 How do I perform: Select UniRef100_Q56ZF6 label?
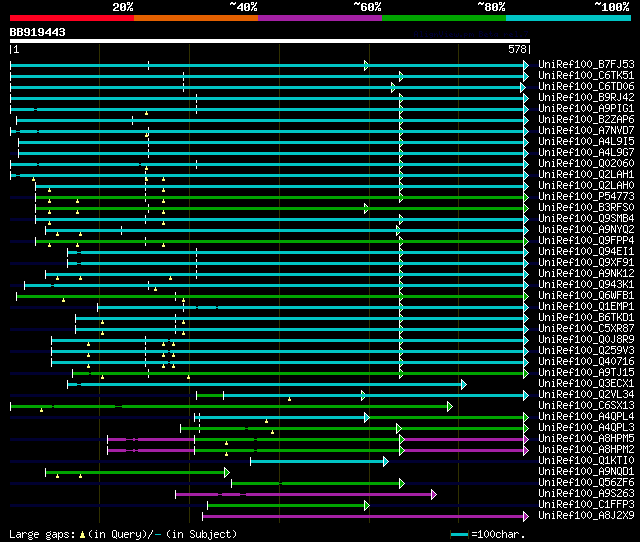click(x=586, y=483)
